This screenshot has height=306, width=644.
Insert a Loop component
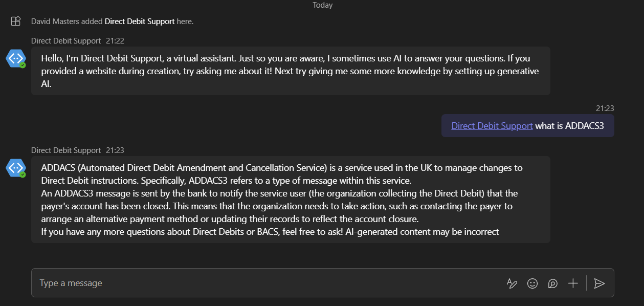tap(552, 283)
